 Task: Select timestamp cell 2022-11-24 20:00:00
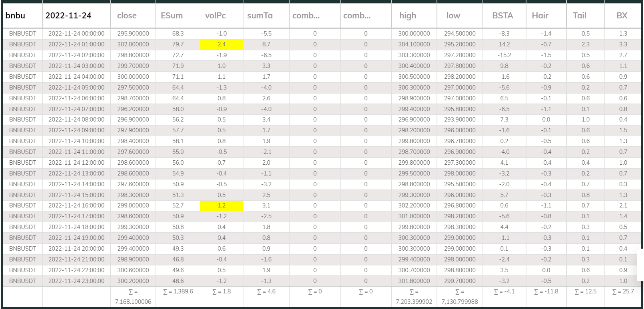point(76,249)
